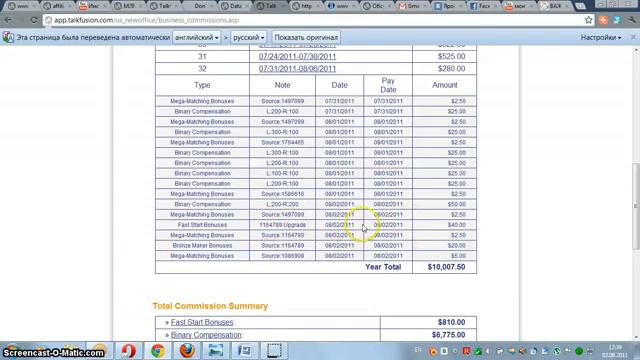The height and width of the screenshot is (360, 640).
Task: Click the taskbar clock
Action: tap(615, 351)
